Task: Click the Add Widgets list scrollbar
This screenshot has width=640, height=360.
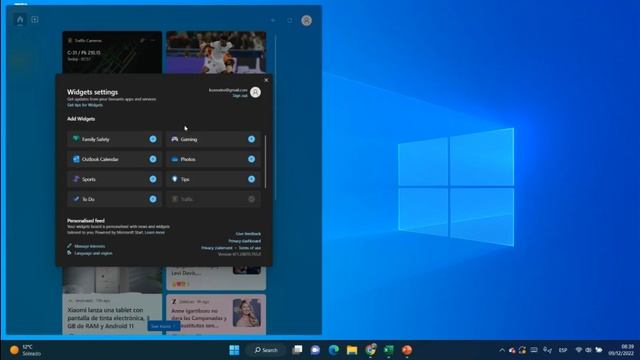Action: tap(265, 162)
